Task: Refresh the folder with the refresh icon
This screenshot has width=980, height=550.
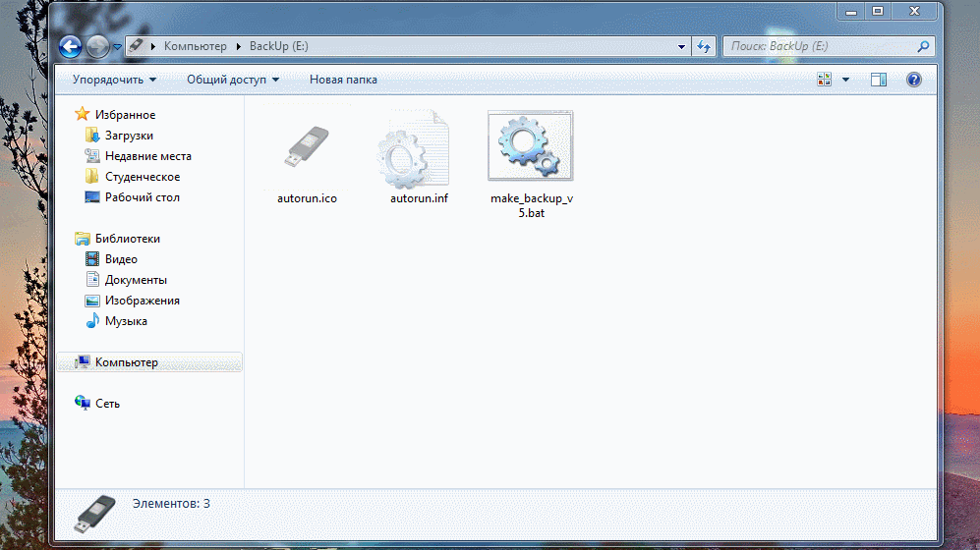Action: coord(704,46)
